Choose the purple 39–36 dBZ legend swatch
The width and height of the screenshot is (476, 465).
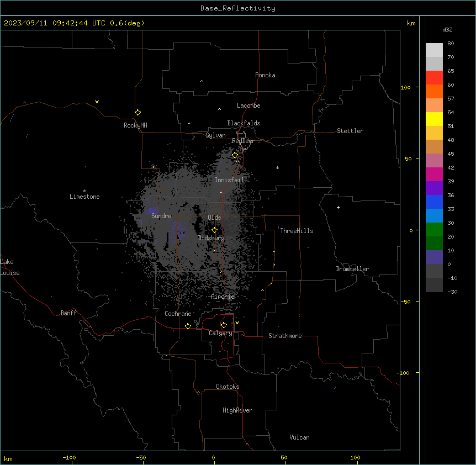pos(434,188)
